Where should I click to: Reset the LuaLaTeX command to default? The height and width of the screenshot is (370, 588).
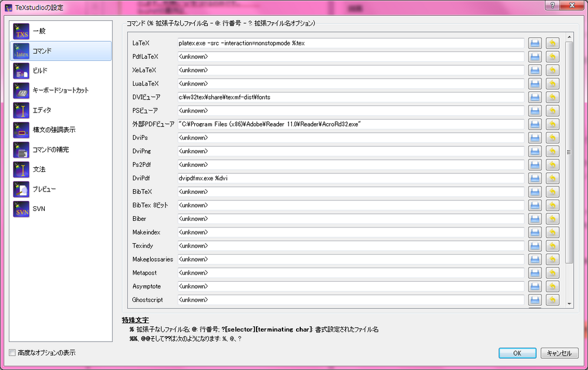click(x=552, y=84)
